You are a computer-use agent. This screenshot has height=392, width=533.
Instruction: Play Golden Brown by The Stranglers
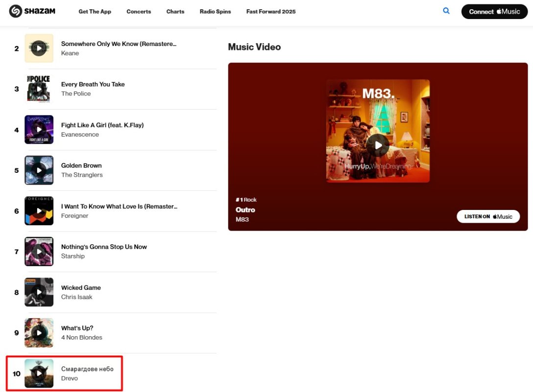click(x=39, y=170)
